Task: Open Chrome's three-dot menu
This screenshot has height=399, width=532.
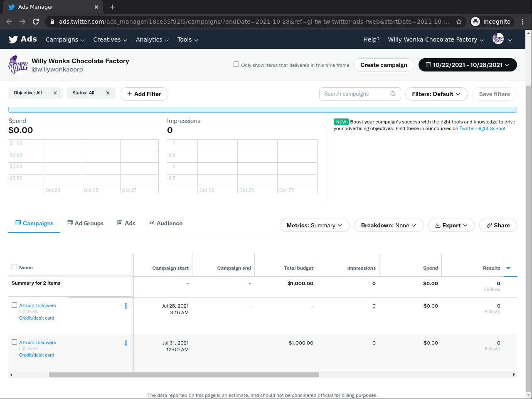Action: (x=523, y=22)
